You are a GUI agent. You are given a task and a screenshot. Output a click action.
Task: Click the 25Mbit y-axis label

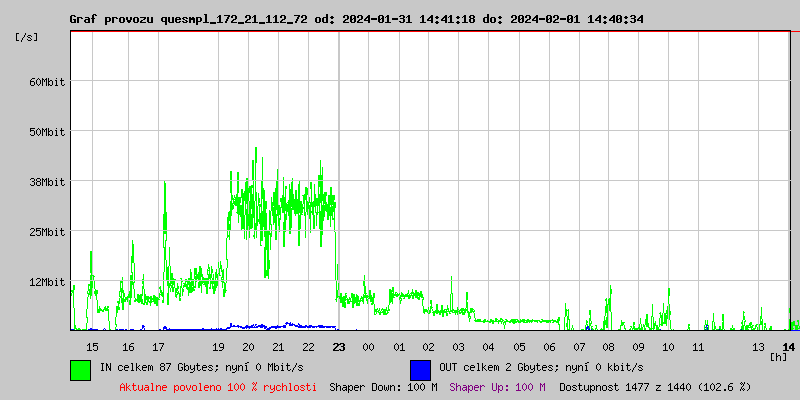tap(47, 231)
